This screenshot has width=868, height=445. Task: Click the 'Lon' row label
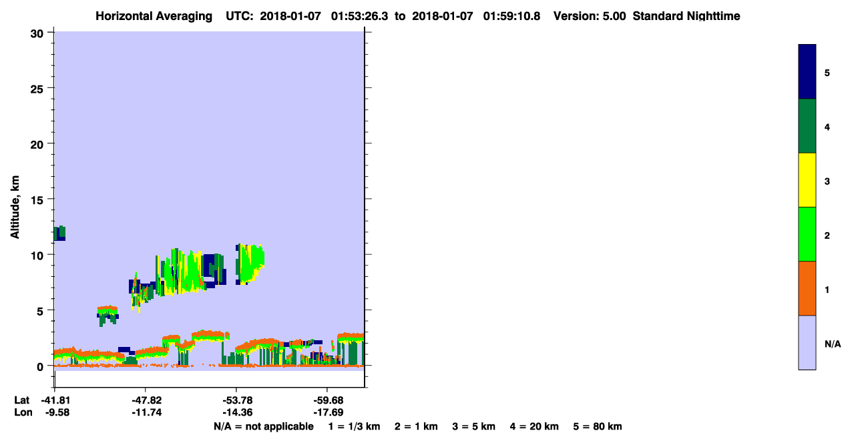coord(22,412)
